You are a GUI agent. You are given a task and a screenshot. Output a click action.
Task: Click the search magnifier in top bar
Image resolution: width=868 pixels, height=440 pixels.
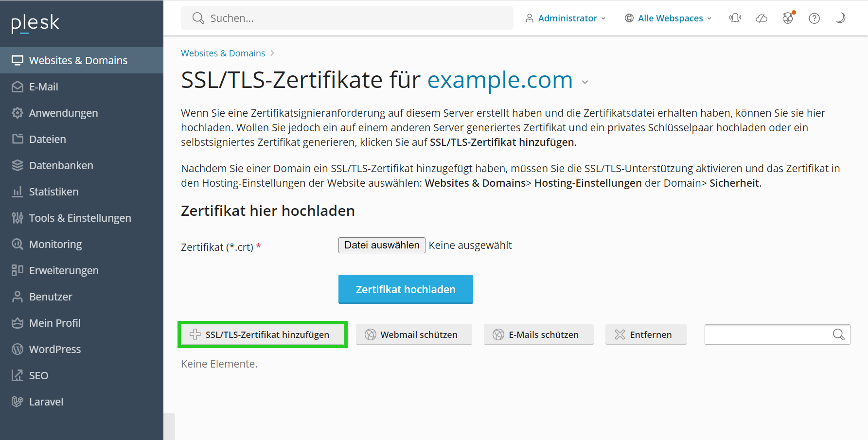[x=198, y=18]
